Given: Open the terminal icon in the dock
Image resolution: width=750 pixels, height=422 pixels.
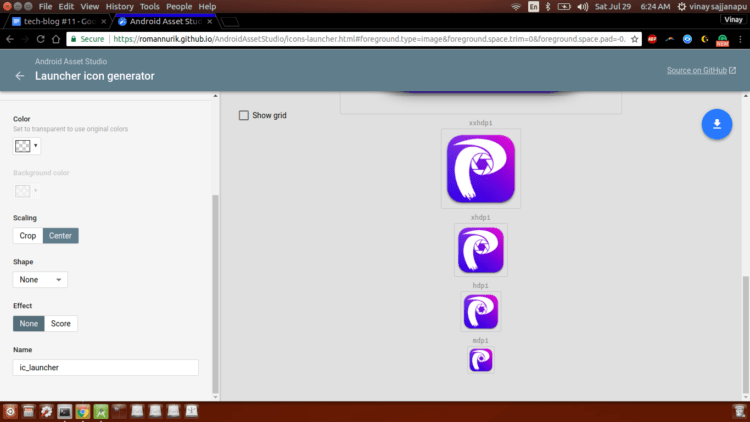Looking at the screenshot, I should tap(65, 411).
